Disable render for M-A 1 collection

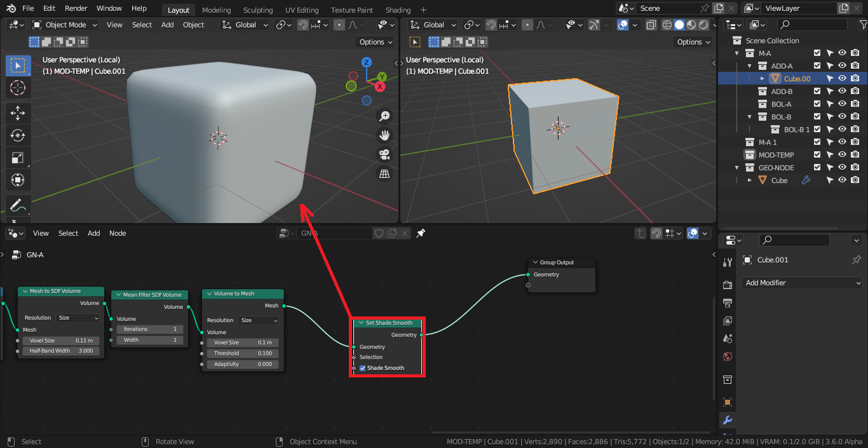pos(855,142)
